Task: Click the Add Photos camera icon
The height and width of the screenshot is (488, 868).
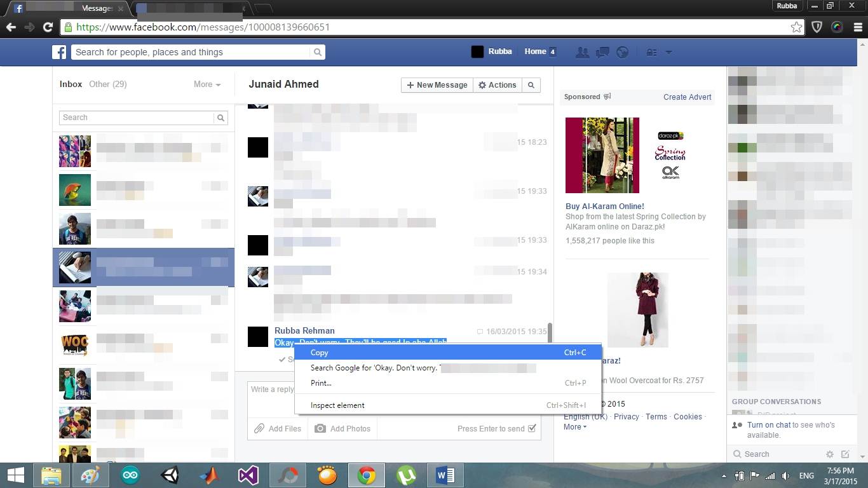Action: pyautogui.click(x=320, y=429)
